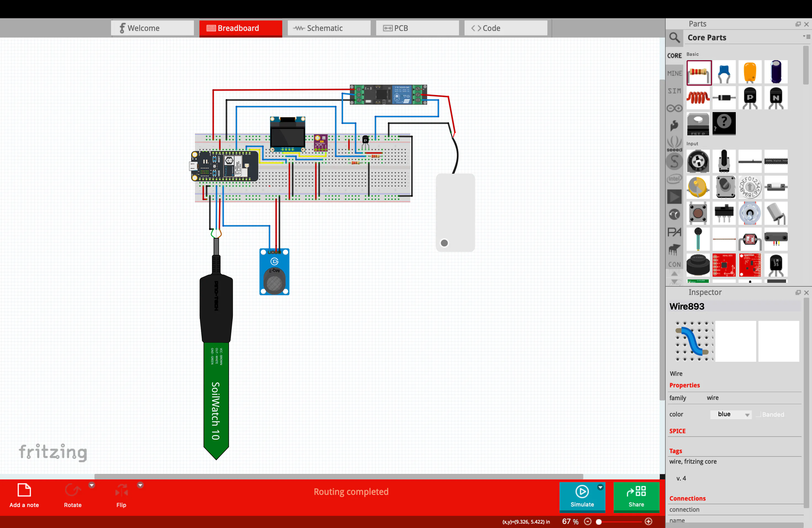Image resolution: width=812 pixels, height=528 pixels.
Task: Toggle the Banded wire checkbox
Action: 759,415
